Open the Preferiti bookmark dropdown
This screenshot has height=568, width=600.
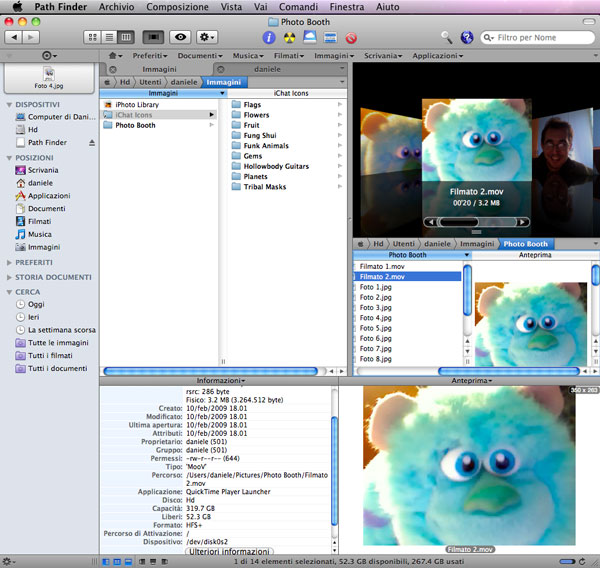coord(150,56)
